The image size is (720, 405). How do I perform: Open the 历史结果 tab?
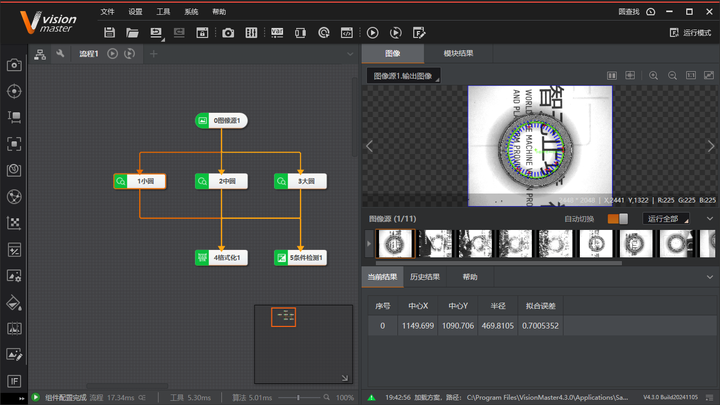[x=425, y=277]
